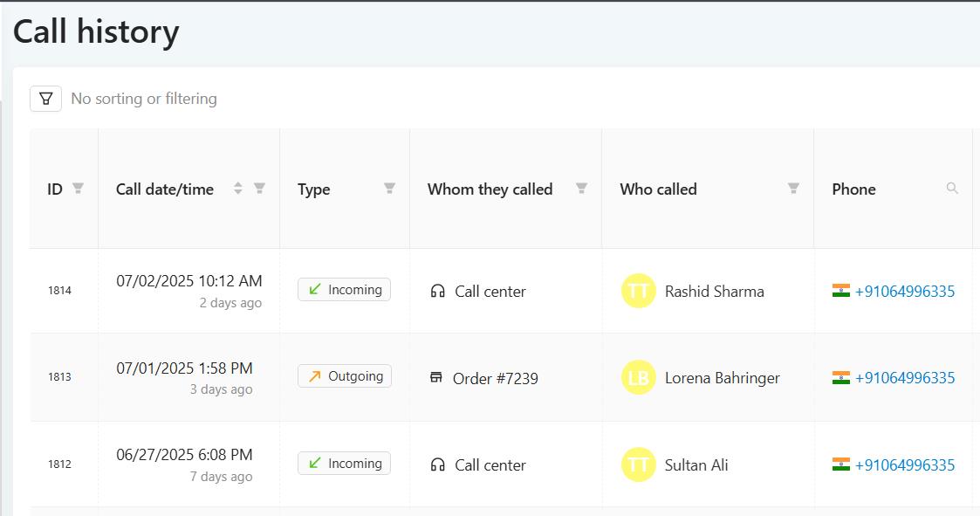Click India flag icon in row 1813
This screenshot has width=980, height=516.
click(840, 377)
